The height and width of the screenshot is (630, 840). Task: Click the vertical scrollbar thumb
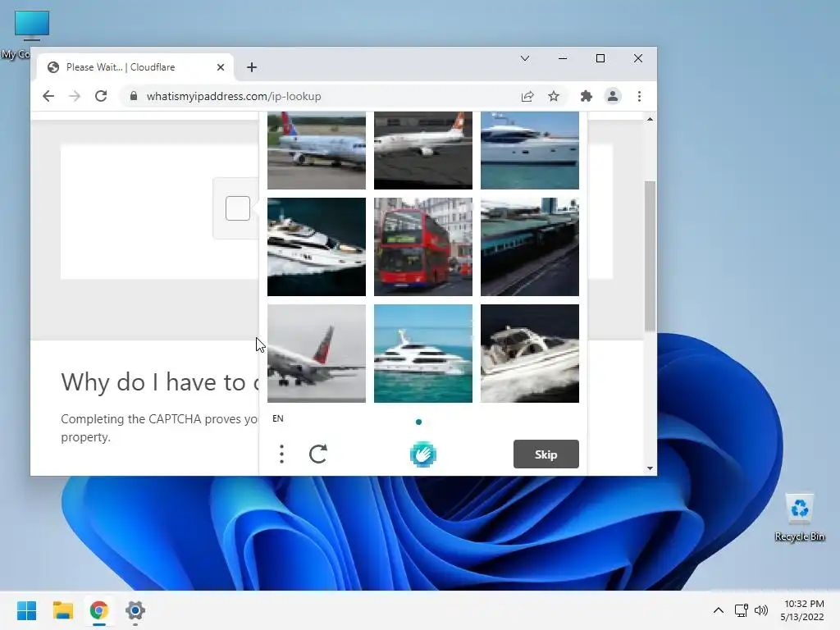click(650, 256)
